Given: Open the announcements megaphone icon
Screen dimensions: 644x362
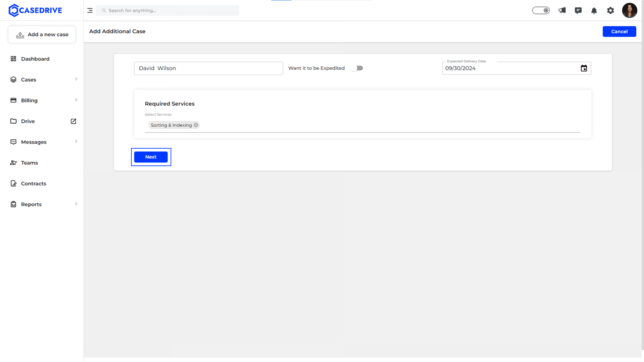Looking at the screenshot, I should click(562, 11).
